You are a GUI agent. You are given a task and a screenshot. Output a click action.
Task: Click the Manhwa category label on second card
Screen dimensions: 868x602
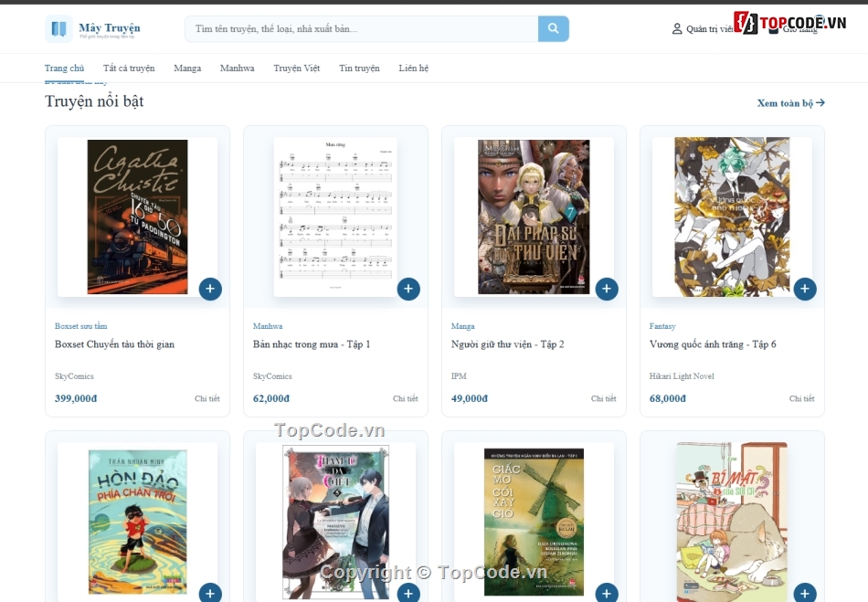point(268,326)
